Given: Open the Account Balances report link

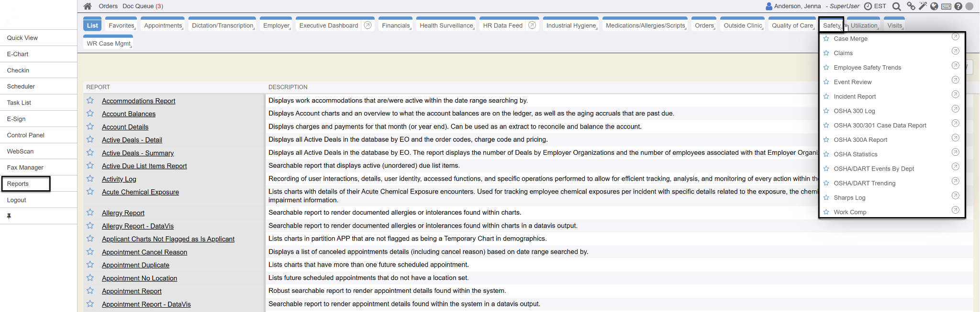Looking at the screenshot, I should click(x=128, y=114).
